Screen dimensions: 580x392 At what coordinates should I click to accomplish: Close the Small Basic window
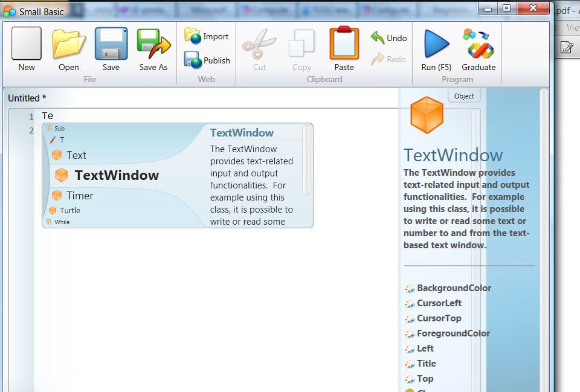click(533, 8)
